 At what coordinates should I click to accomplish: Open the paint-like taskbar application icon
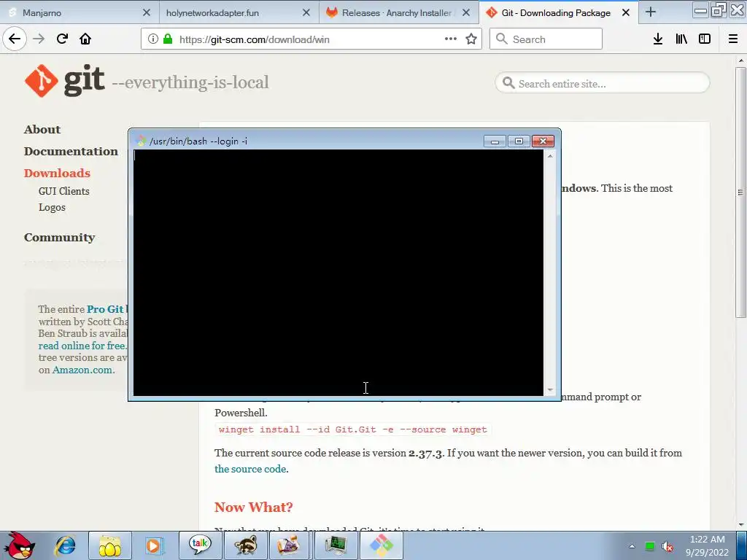(290, 545)
